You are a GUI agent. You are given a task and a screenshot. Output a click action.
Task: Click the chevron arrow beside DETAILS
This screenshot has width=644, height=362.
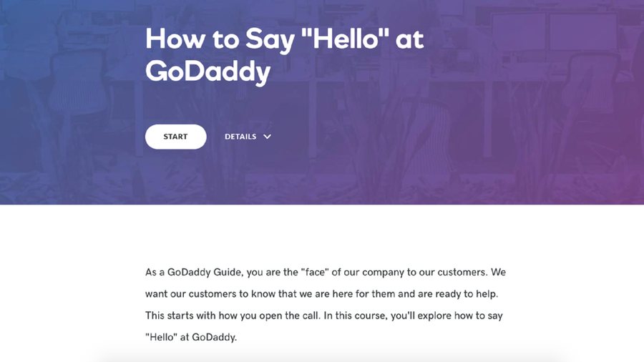[267, 137]
